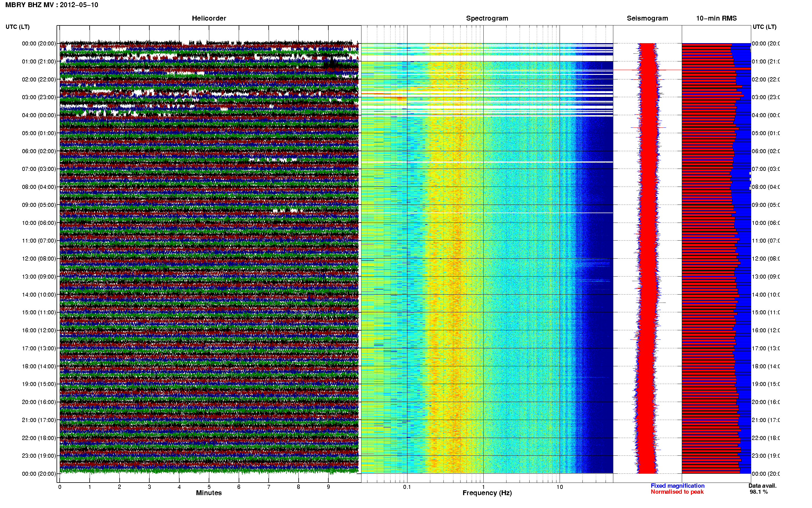Click the left 'UTC (LT)' axis header
Viewport: 812px width, 508px height.
(17, 27)
